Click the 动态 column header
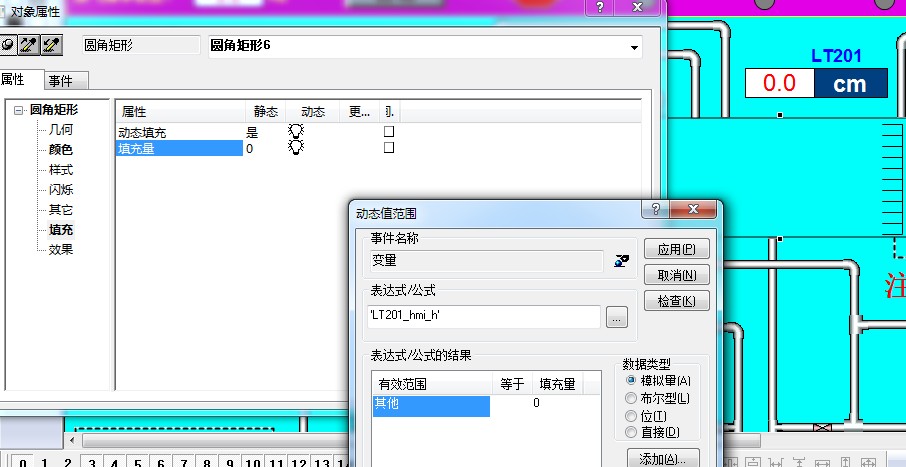 click(313, 112)
